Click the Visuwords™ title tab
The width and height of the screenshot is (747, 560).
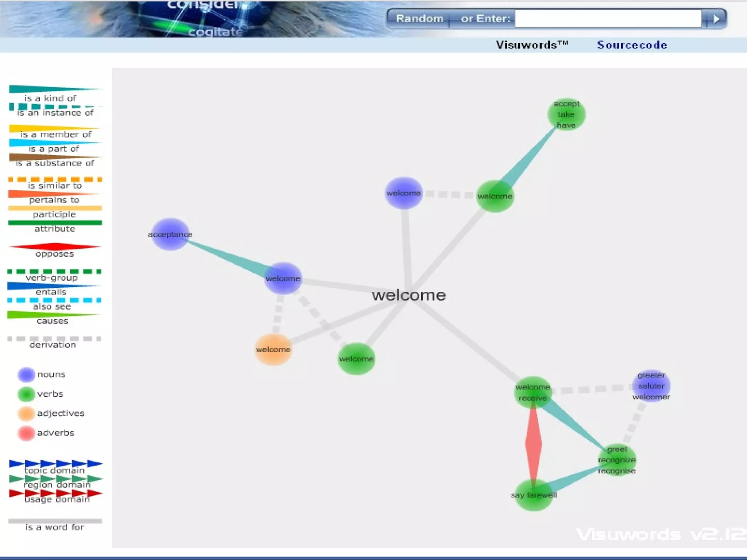click(x=531, y=45)
